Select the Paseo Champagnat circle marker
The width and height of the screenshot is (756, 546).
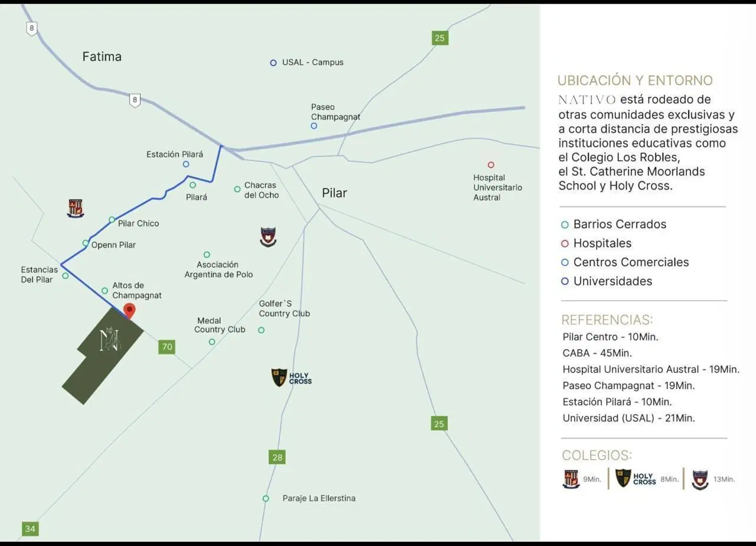[x=314, y=126]
